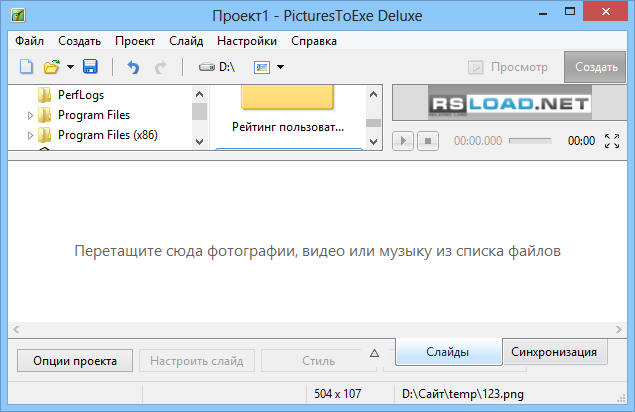Toggle fullscreen preview icon
This screenshot has height=412, width=635.
pyautogui.click(x=612, y=141)
